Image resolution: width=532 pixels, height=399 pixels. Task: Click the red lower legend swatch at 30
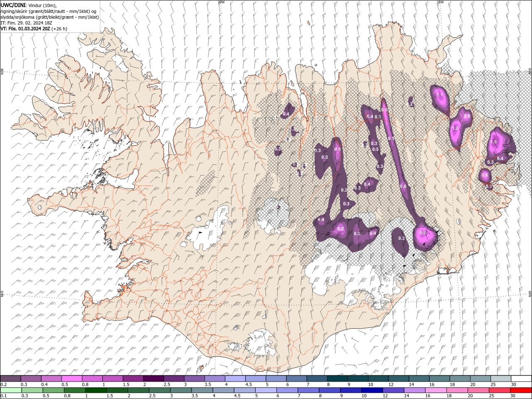tap(521, 390)
